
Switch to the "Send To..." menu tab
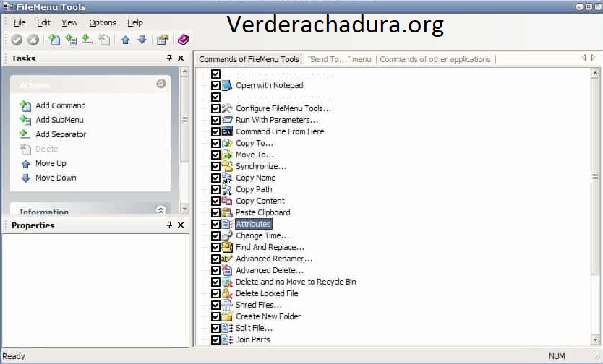[340, 59]
